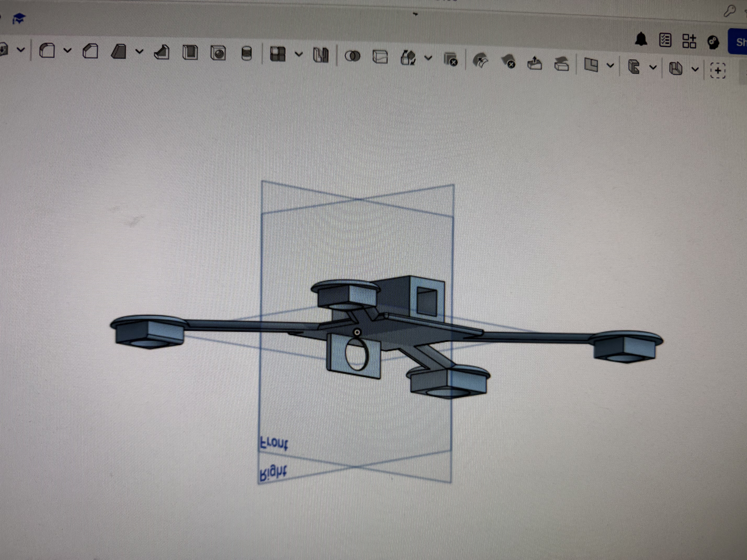
Task: Expand the Sheet metal dropdown arrow
Action: click(x=695, y=69)
